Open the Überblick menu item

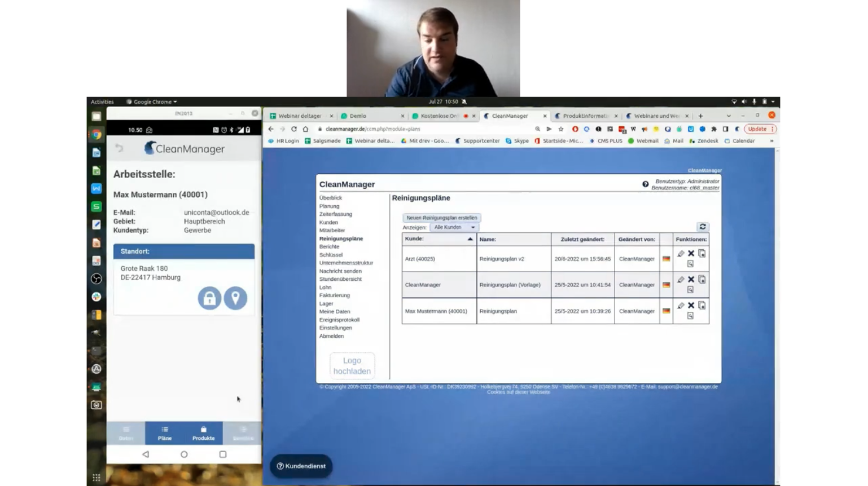(331, 198)
